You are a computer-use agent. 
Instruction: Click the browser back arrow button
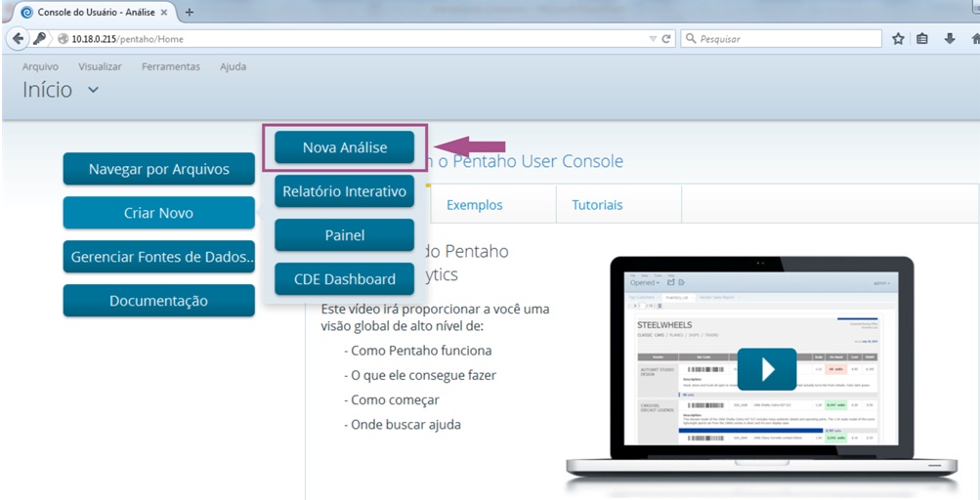[18, 39]
